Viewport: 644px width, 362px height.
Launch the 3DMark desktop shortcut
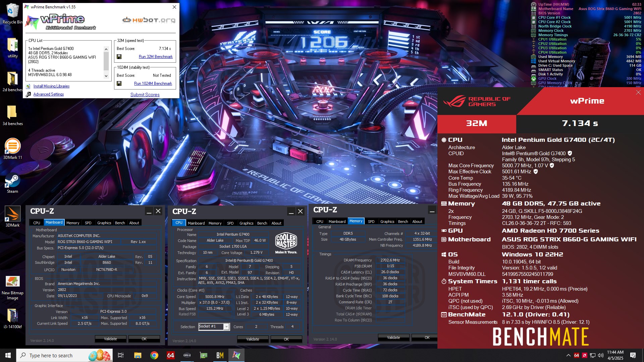pos(12,217)
